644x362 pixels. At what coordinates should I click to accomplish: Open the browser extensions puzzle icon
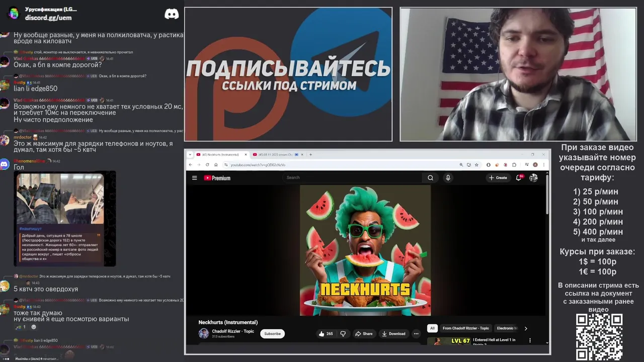(x=514, y=165)
